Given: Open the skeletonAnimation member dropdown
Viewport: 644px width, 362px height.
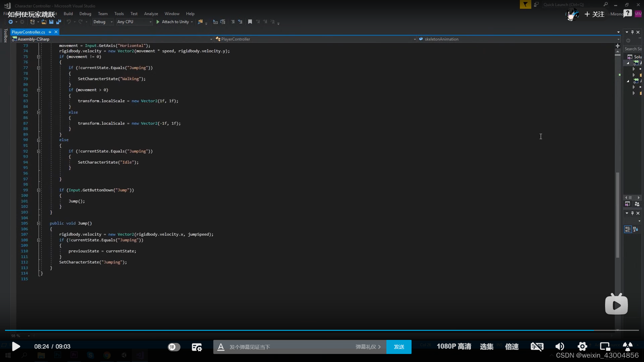Looking at the screenshot, I should [x=519, y=39].
